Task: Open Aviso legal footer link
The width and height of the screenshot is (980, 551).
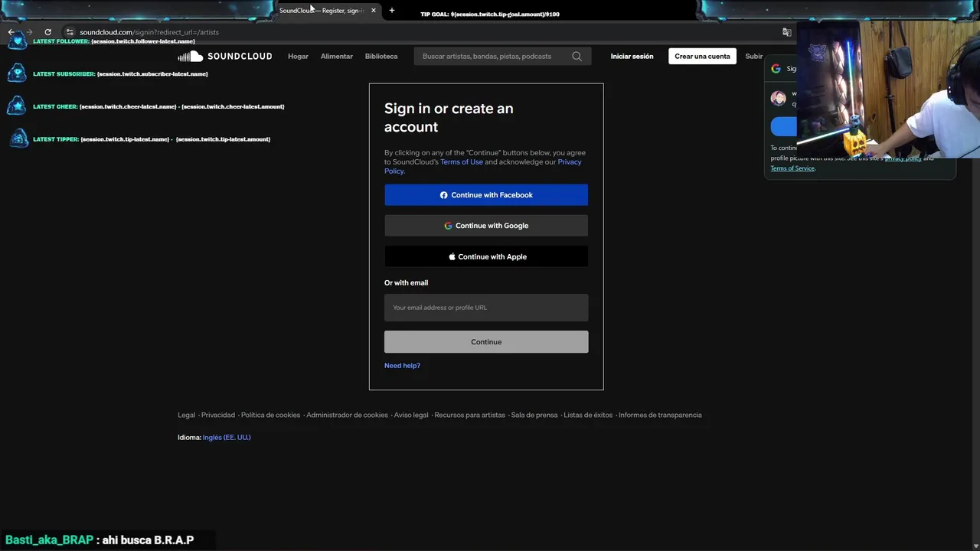Action: pos(411,415)
